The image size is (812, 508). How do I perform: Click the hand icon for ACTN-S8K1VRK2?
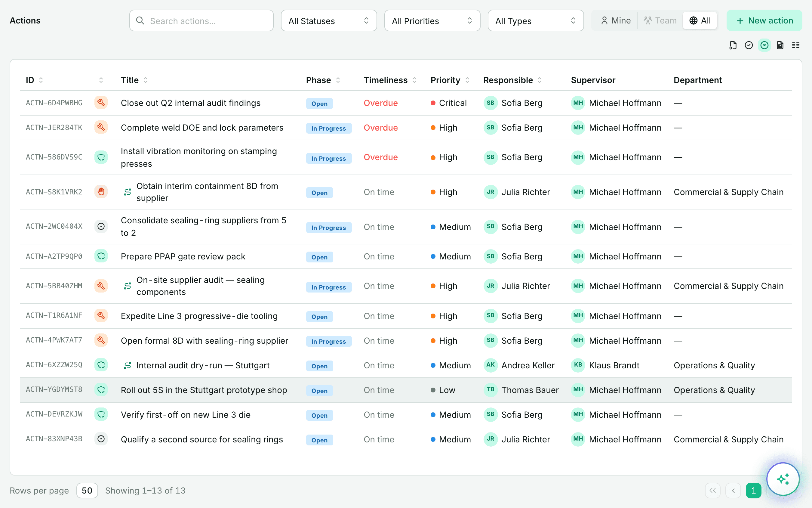click(101, 192)
